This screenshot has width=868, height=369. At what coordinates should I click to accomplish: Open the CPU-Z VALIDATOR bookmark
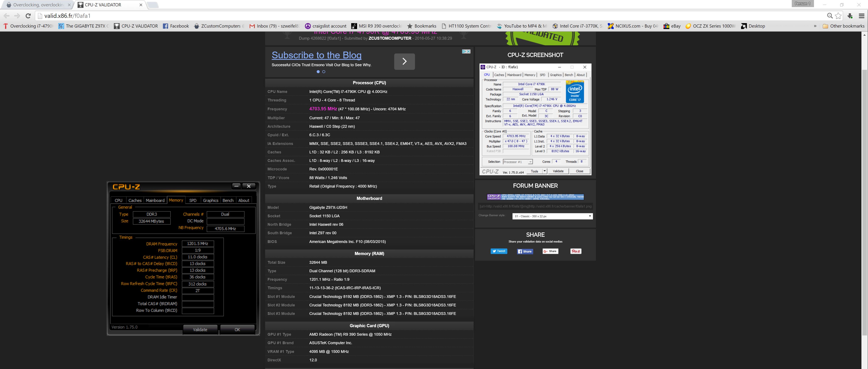pyautogui.click(x=136, y=26)
